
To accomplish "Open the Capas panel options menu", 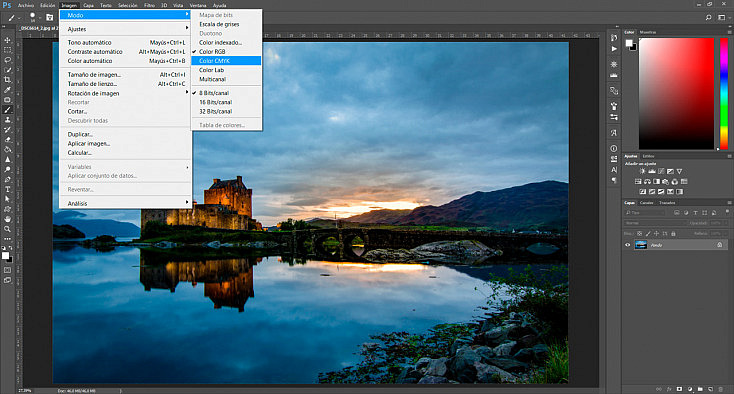I will click(x=729, y=203).
